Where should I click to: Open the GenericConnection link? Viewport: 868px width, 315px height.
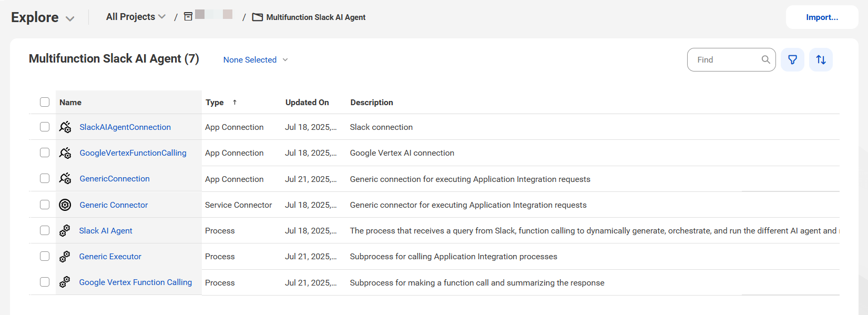pos(115,179)
